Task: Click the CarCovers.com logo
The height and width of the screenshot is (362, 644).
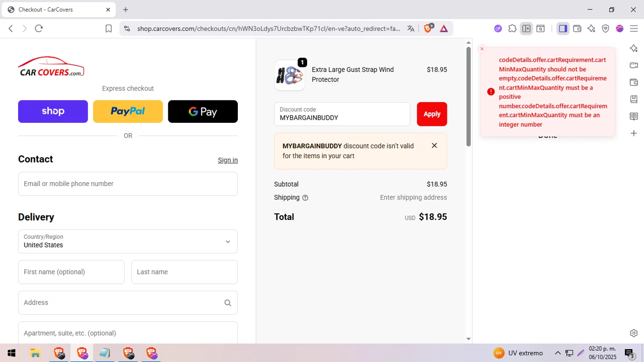Action: [x=51, y=67]
